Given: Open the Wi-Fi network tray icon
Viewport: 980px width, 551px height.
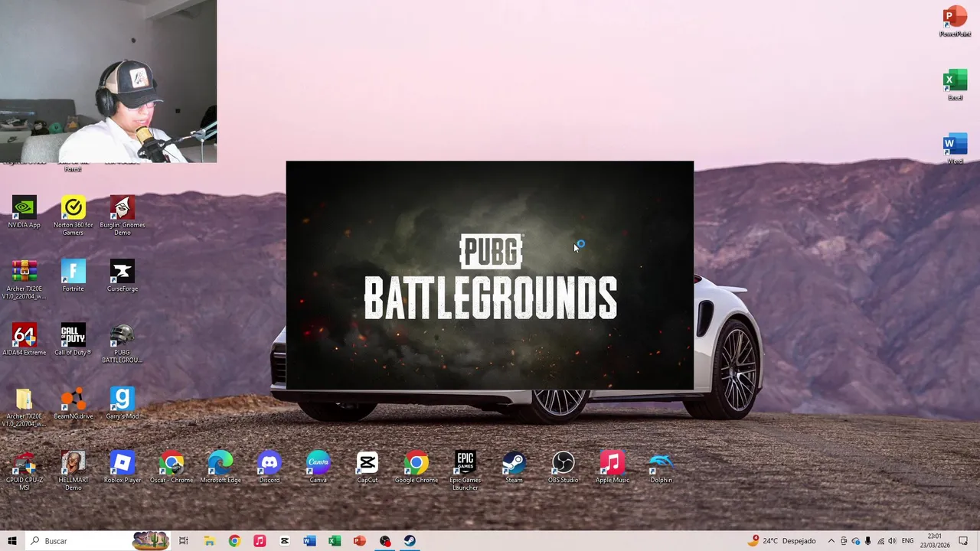Looking at the screenshot, I should coord(880,541).
